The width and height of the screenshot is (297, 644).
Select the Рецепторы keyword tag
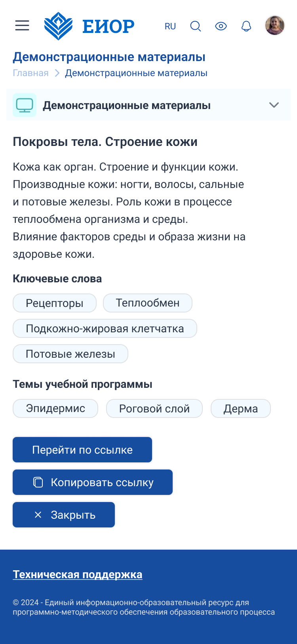point(55,303)
